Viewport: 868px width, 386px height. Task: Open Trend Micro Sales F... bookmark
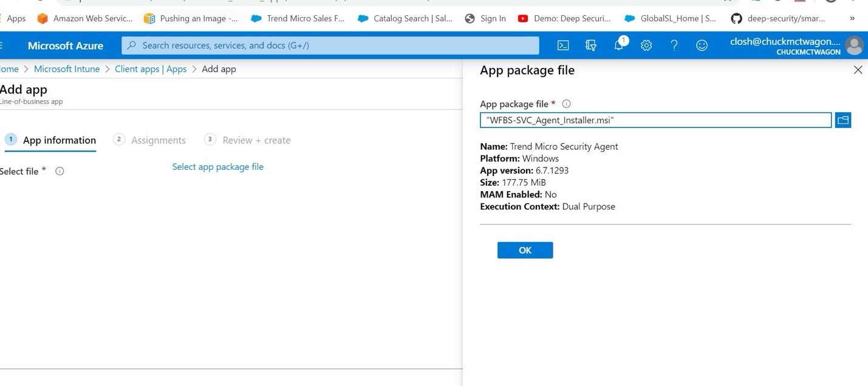(298, 18)
